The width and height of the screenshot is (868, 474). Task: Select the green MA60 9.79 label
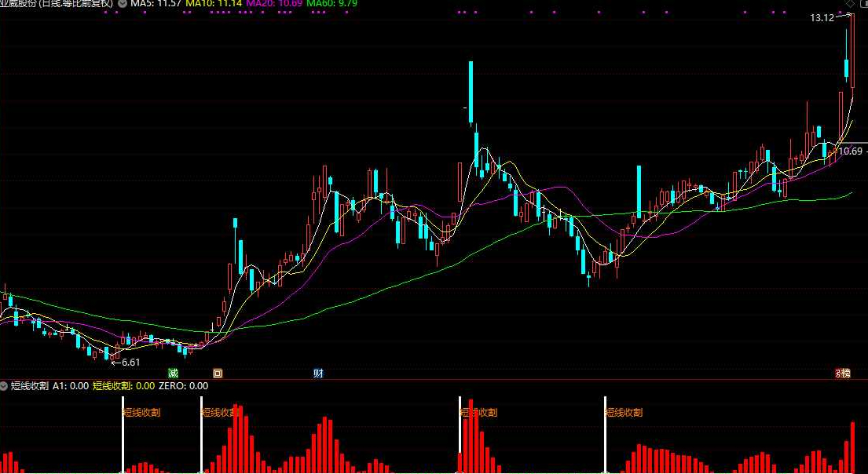pyautogui.click(x=332, y=3)
